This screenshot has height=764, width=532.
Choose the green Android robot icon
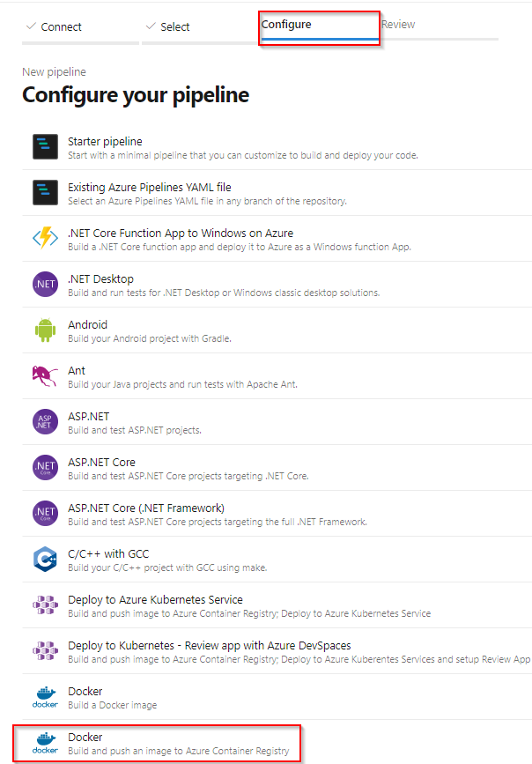tap(45, 330)
